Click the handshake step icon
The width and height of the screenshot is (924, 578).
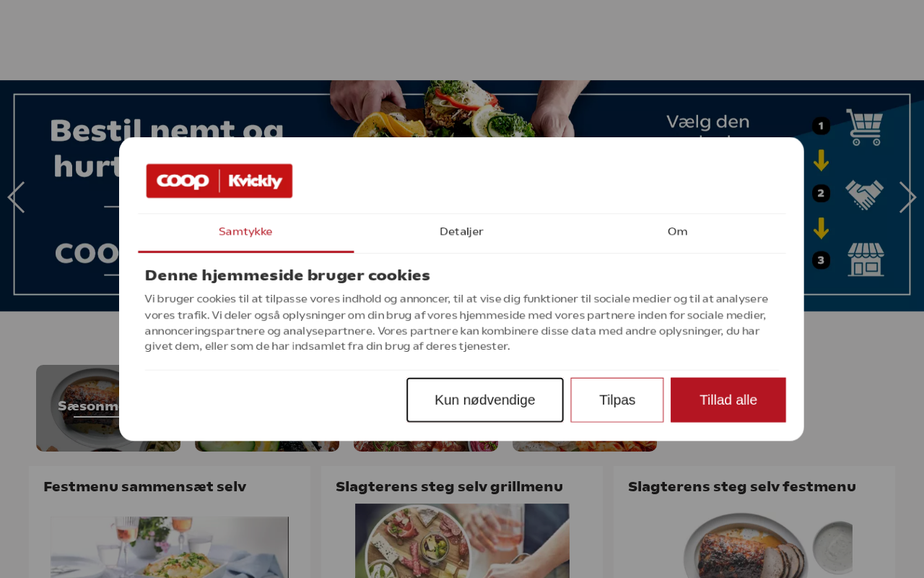click(864, 194)
